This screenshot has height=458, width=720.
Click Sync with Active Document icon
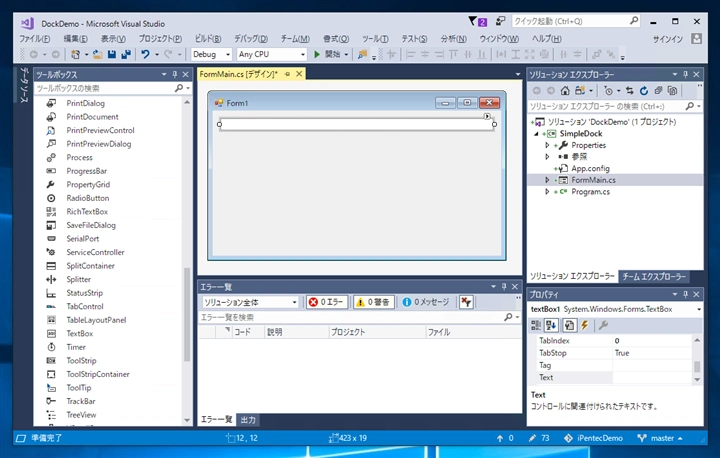click(x=630, y=90)
